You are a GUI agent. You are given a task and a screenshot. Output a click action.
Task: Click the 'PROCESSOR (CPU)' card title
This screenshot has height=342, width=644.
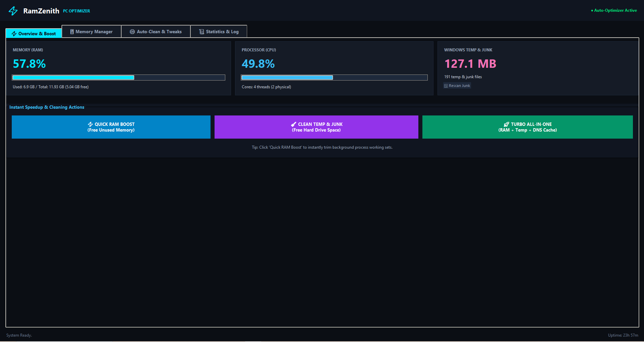pos(259,50)
